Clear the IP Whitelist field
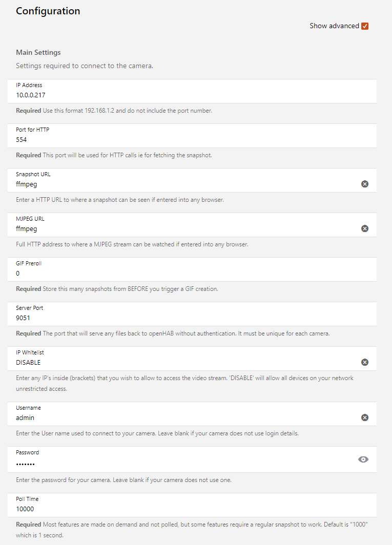392x545 pixels. 365,362
